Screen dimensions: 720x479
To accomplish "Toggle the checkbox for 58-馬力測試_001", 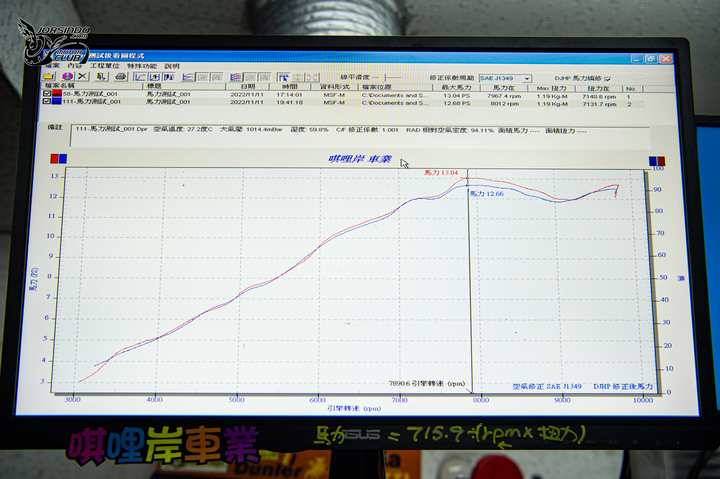I will 47,93.
